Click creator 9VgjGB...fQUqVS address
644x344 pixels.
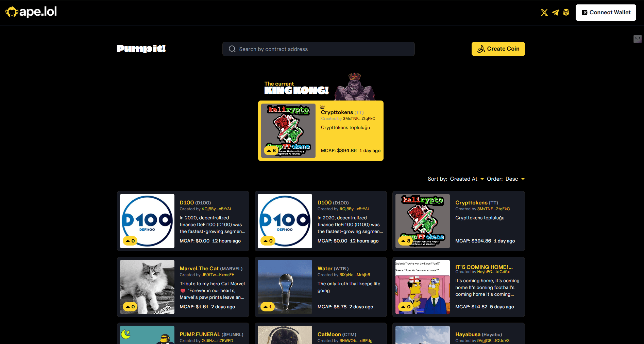pos(493,341)
